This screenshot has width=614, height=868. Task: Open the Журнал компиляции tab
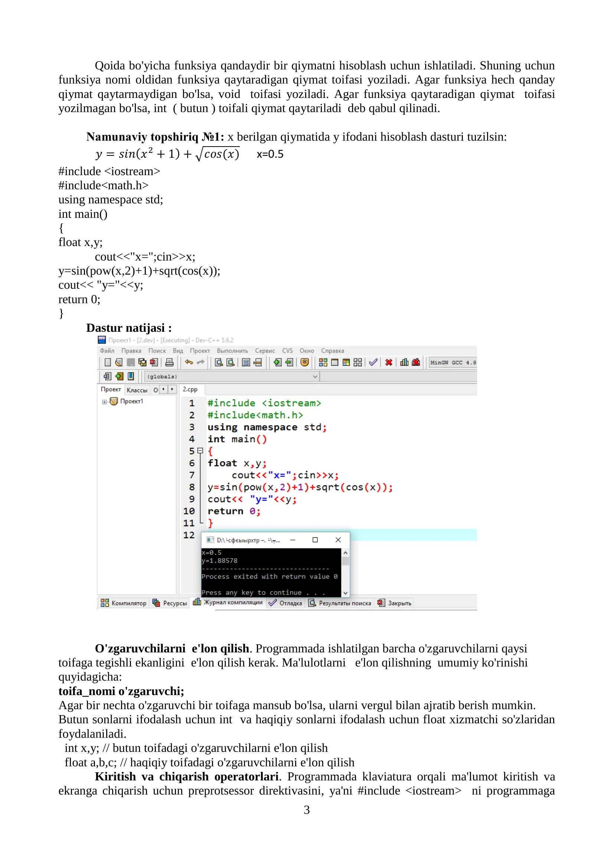(x=228, y=602)
